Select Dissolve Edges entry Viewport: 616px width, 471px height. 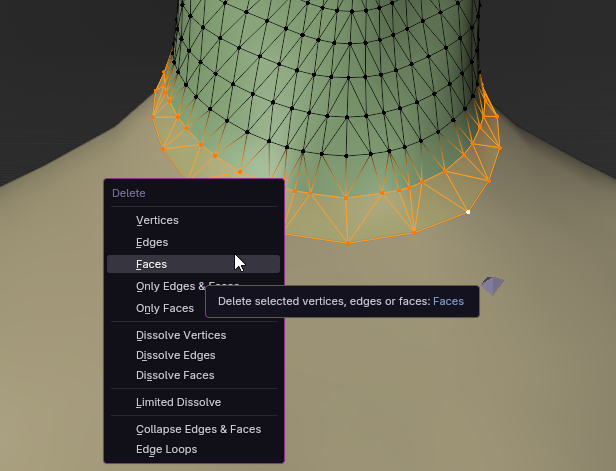193,356
